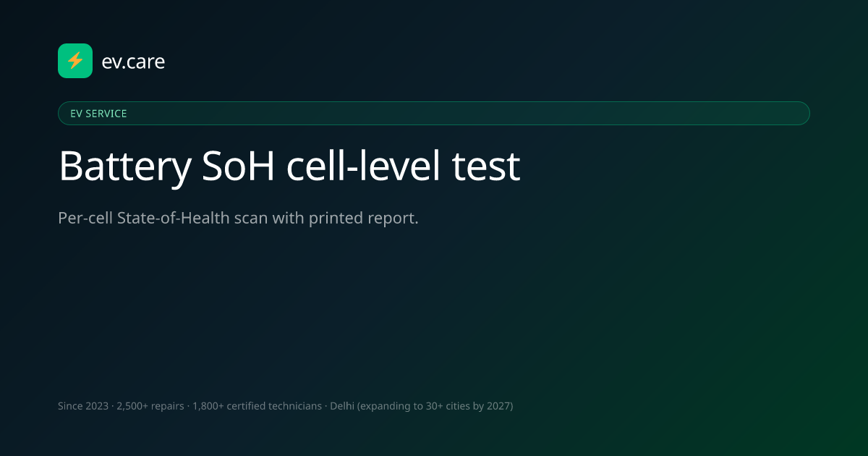Click the Per-cell text in the subtitle
This screenshot has width=868, height=456.
click(85, 218)
